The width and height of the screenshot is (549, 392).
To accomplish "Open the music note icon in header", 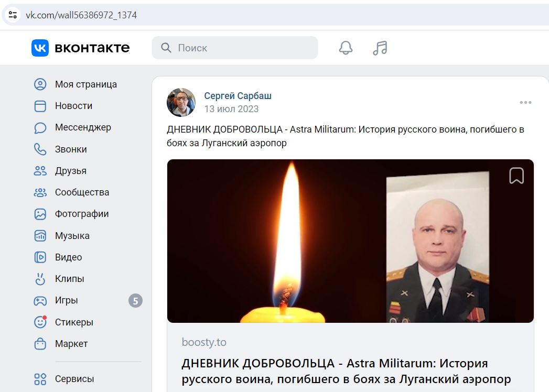I will point(380,48).
